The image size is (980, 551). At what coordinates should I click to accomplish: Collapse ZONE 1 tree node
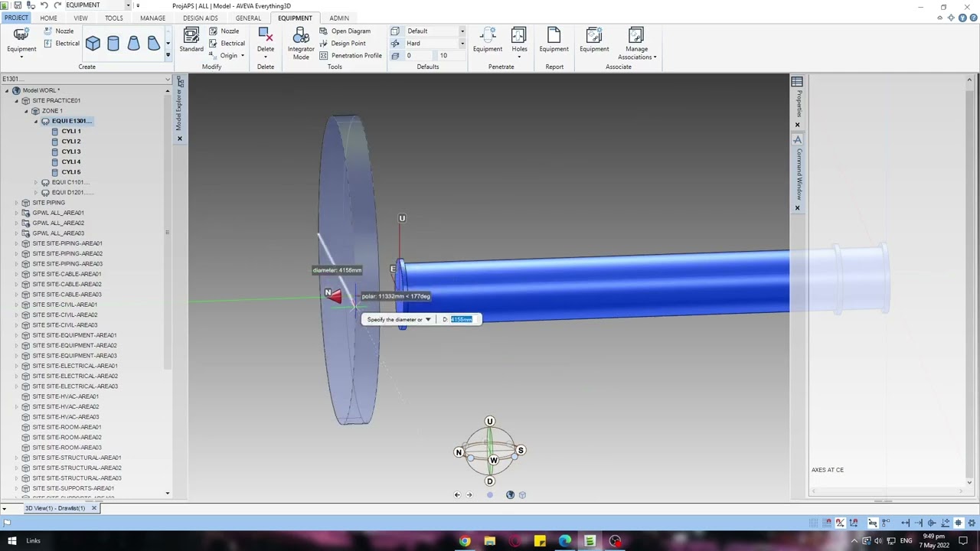25,111
